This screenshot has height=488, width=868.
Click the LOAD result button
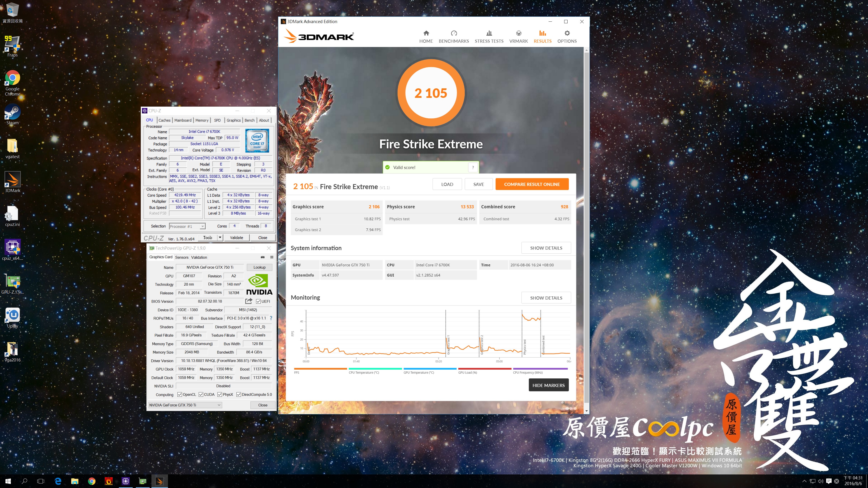coord(447,184)
